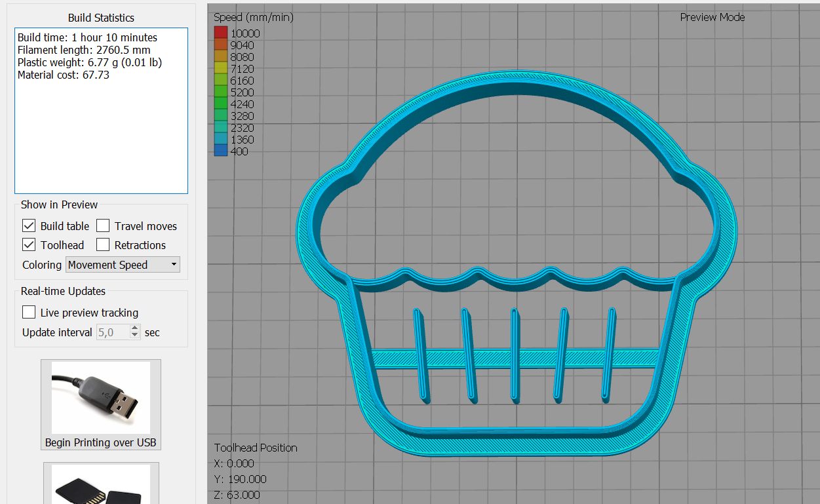Increase update interval using the up arrow
The image size is (820, 504).
point(134,328)
